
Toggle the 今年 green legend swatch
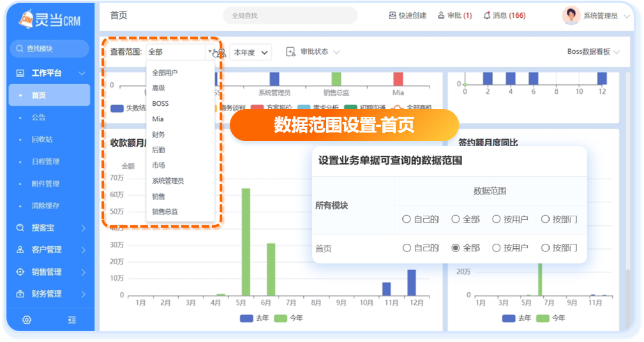(x=281, y=318)
